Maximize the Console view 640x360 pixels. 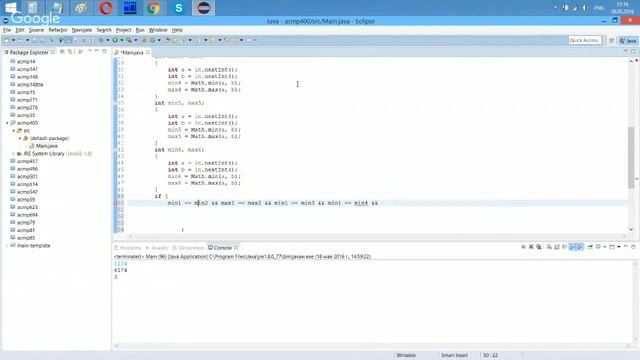(x=633, y=247)
